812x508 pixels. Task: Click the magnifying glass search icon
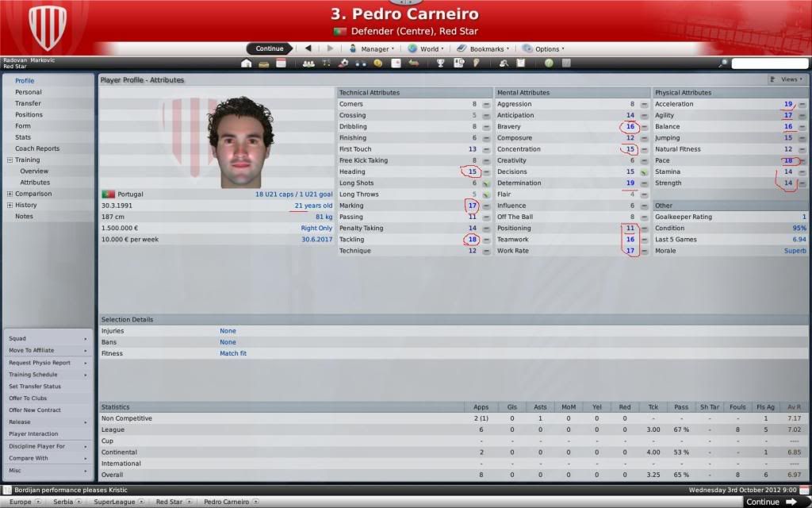click(x=723, y=63)
